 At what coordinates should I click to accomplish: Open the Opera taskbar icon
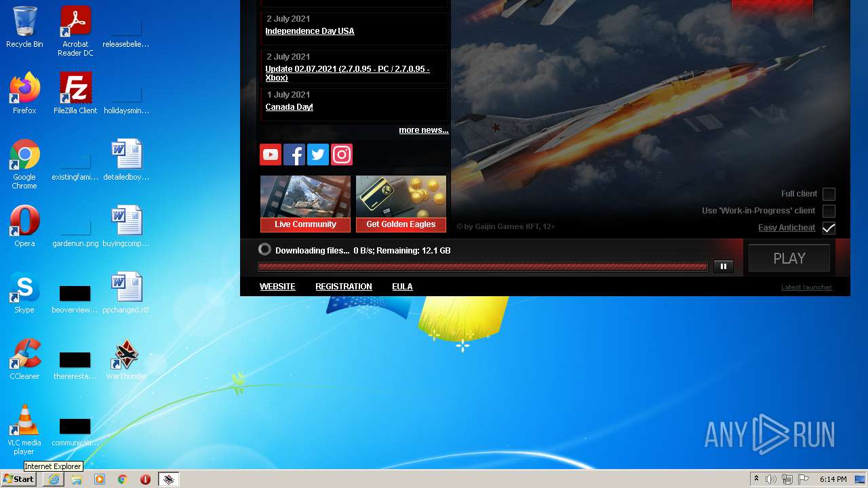pos(145,479)
